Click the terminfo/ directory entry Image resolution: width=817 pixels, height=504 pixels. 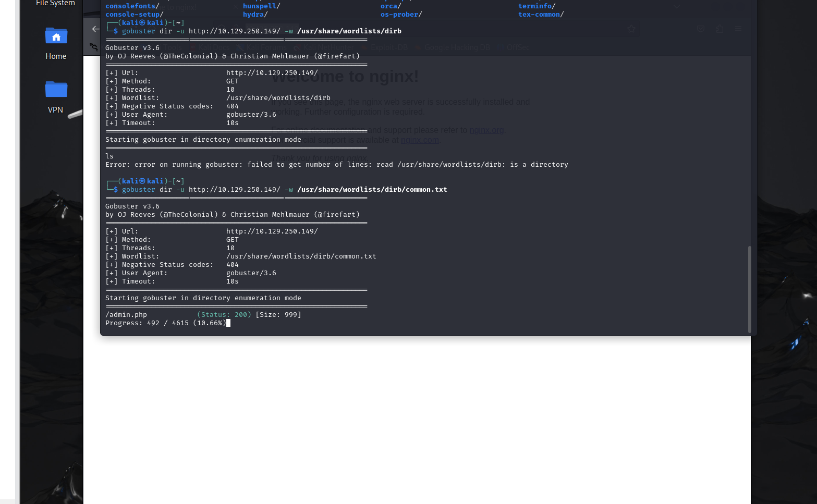537,6
